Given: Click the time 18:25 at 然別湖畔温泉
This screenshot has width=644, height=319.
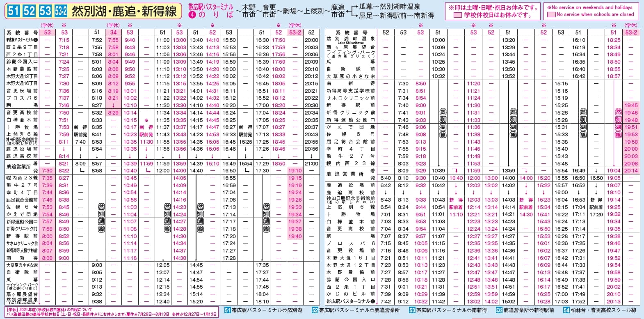Looking at the screenshot, I should pos(614,40).
